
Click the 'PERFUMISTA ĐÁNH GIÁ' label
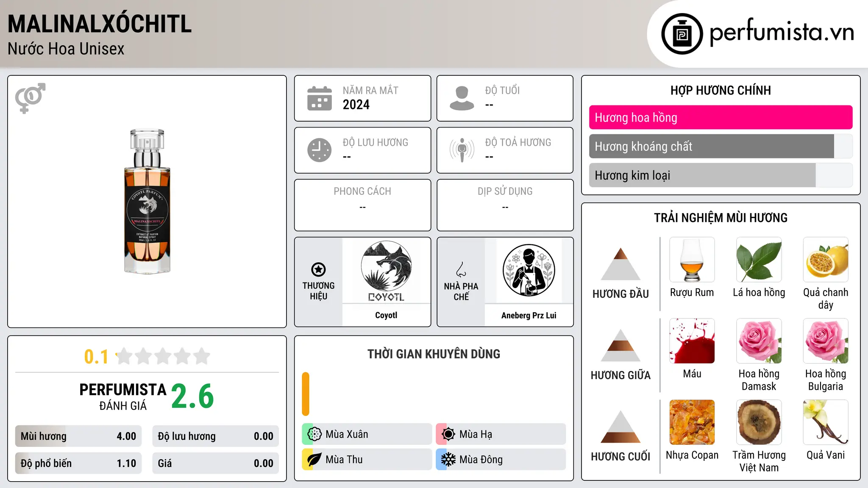coord(123,396)
